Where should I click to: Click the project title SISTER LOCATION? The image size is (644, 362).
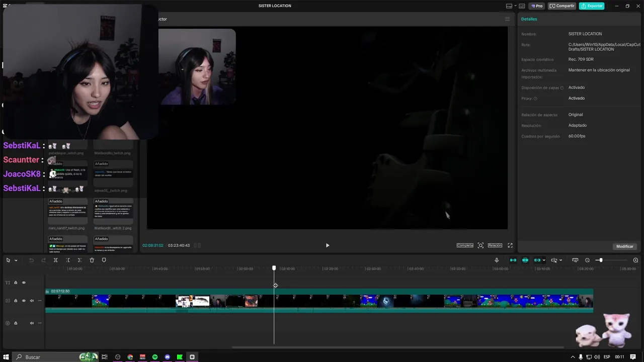(x=275, y=6)
